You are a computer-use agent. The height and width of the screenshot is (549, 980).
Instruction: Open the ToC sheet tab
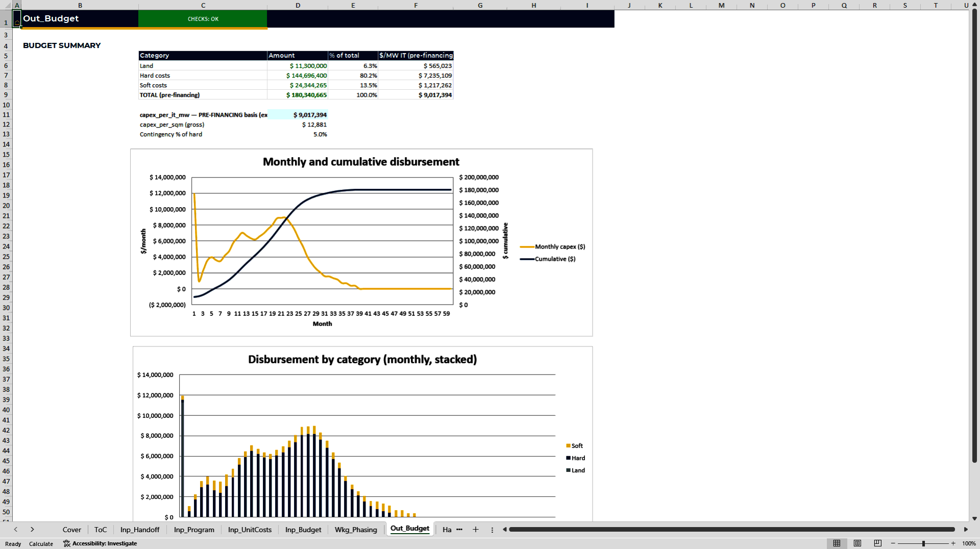101,530
